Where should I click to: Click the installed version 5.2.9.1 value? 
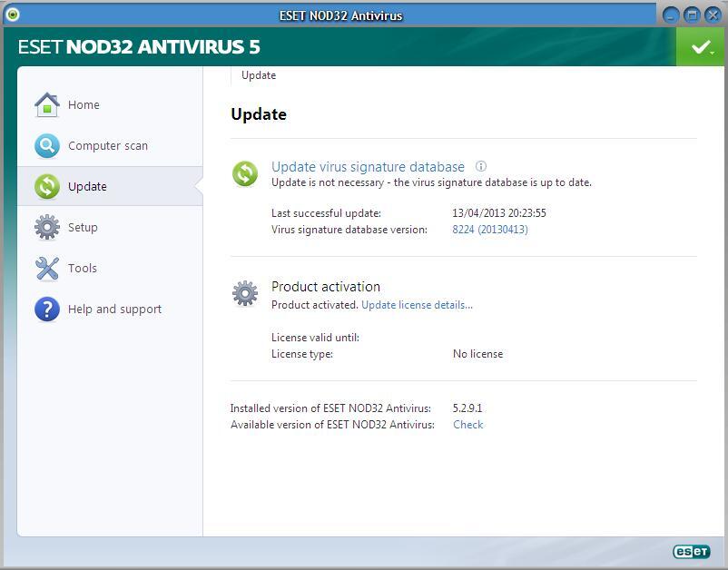[467, 408]
